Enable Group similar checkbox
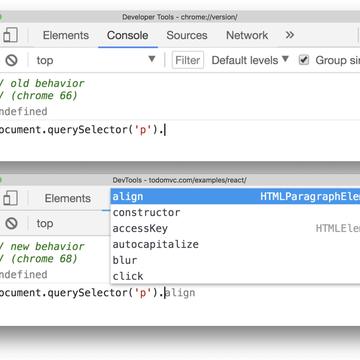Image resolution: width=360 pixels, height=360 pixels. [x=304, y=60]
